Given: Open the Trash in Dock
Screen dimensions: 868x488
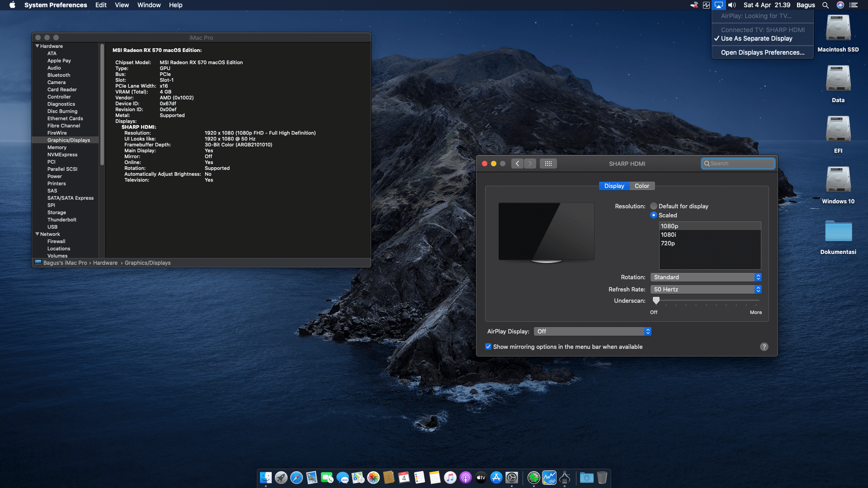Looking at the screenshot, I should pos(602,478).
